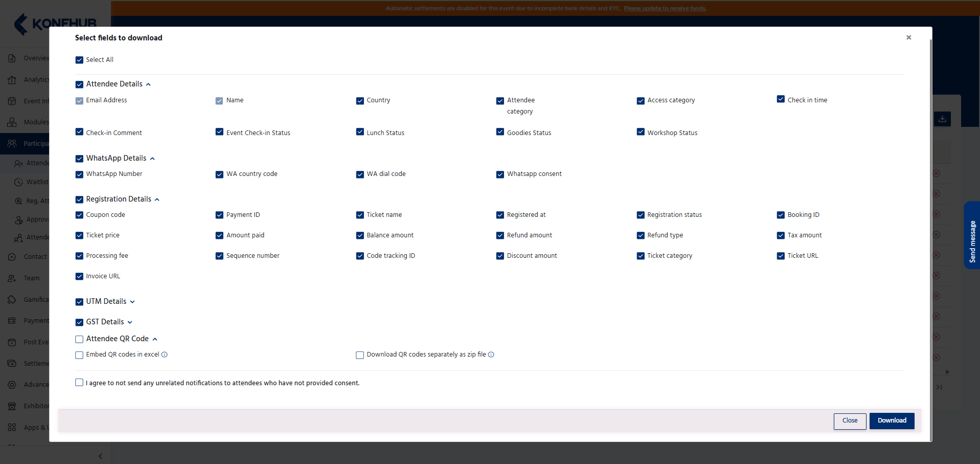Viewport: 980px width, 464px height.
Task: Toggle the Workshop Status checkbox
Action: click(x=641, y=132)
